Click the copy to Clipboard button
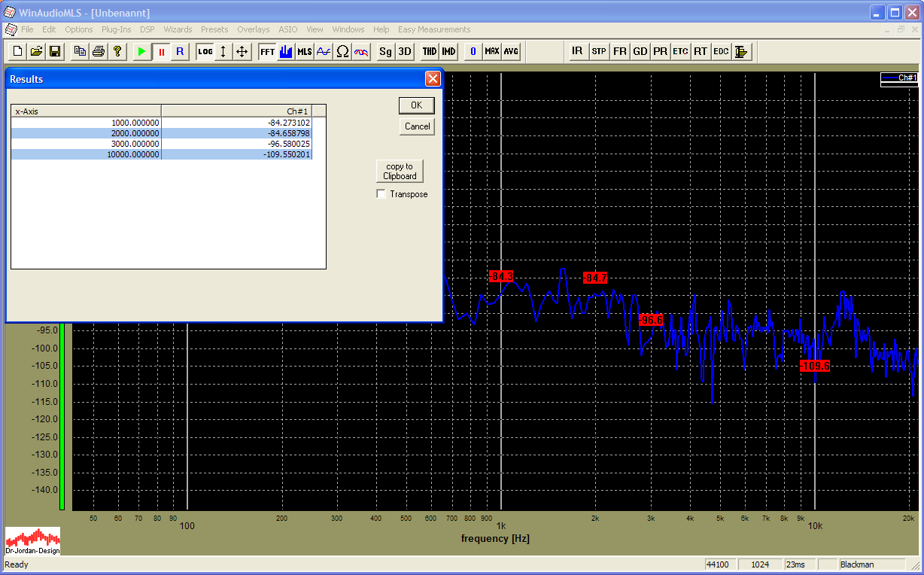The height and width of the screenshot is (575, 924). [x=400, y=171]
